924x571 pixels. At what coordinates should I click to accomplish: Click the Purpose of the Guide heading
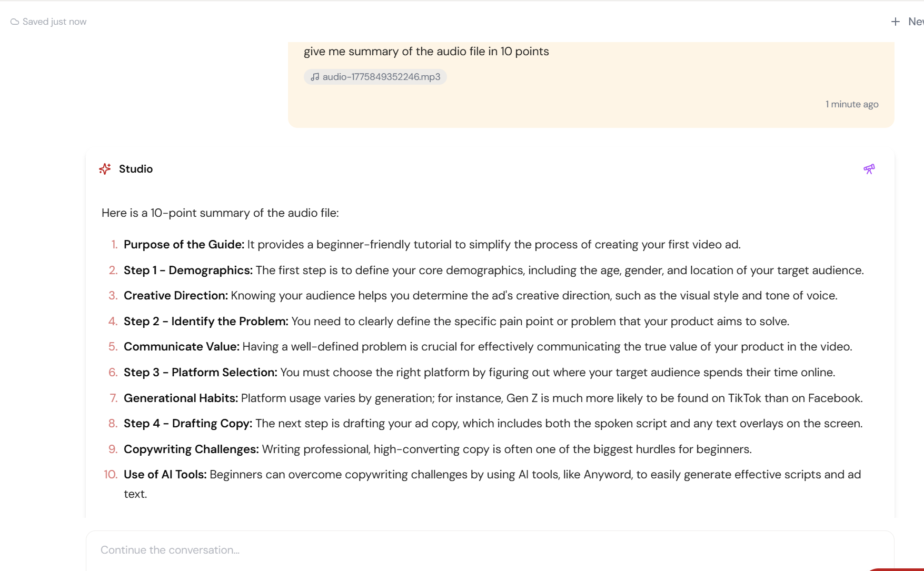pos(184,245)
